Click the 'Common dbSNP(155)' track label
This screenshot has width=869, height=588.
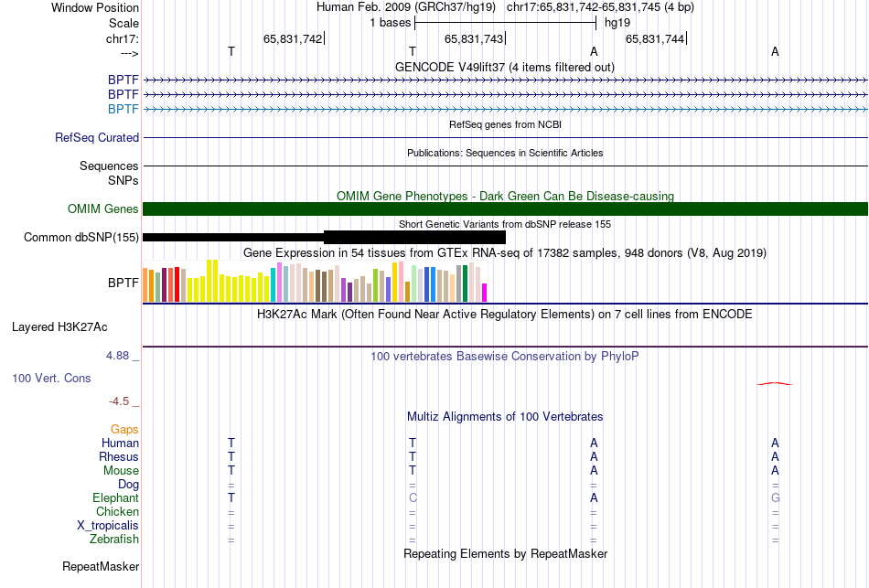80,237
